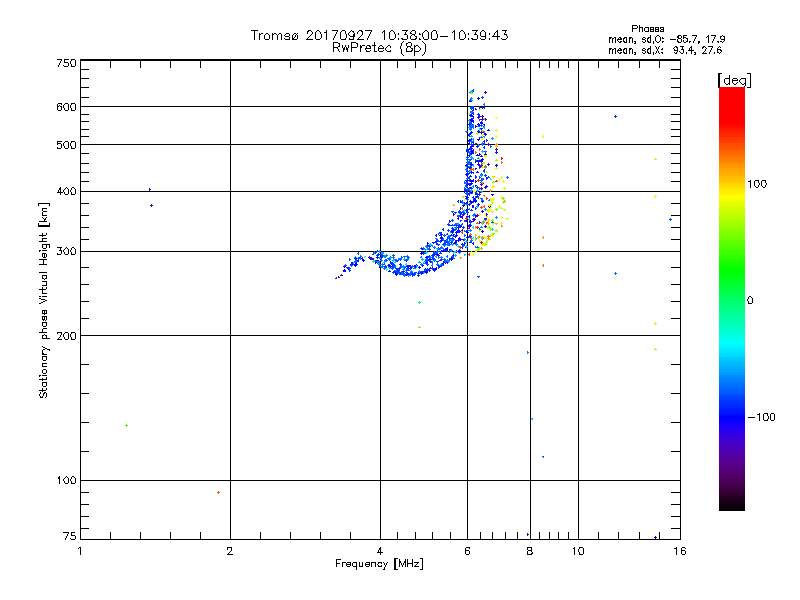Click the y-axis tick label '750'

pyautogui.click(x=66, y=63)
